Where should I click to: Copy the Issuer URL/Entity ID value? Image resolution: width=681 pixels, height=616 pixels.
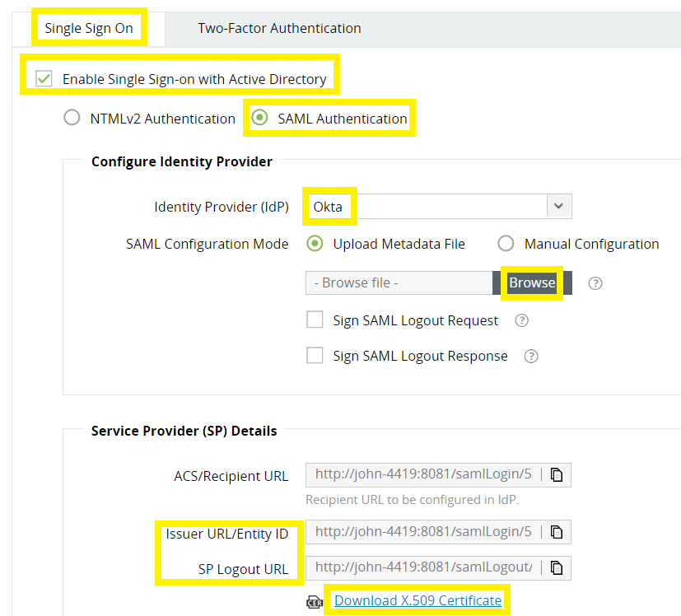tap(557, 531)
